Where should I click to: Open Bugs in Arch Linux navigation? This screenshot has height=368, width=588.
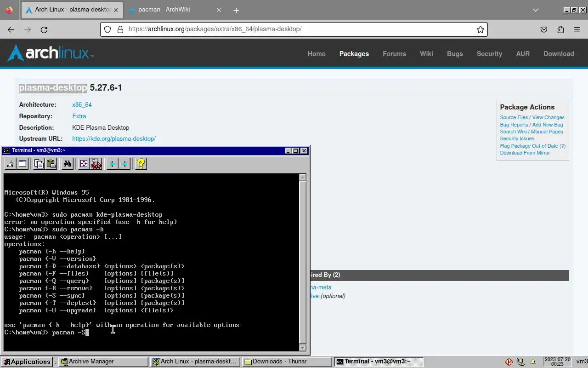[x=455, y=54]
